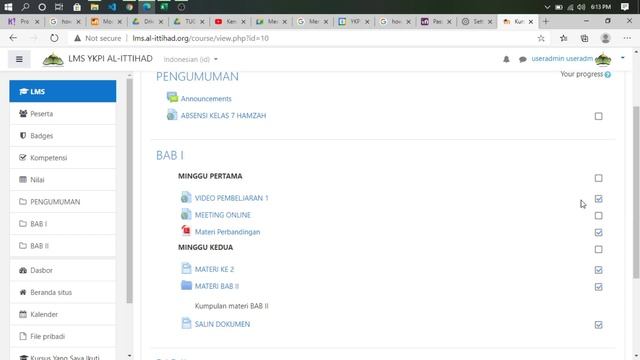Open Kompetensi in the side navigation

point(63,158)
